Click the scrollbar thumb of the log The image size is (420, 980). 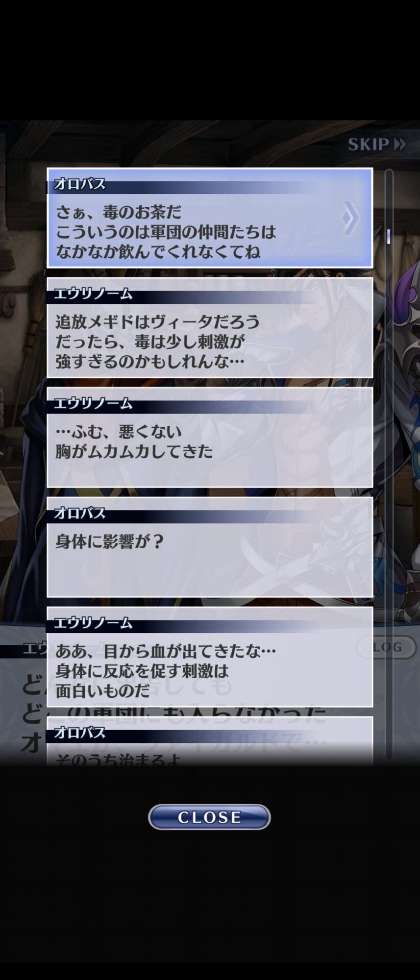coord(389,237)
